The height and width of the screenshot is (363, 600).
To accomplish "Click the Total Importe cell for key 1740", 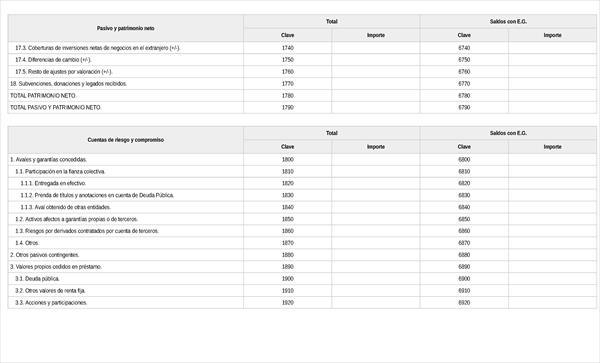I will pos(376,48).
